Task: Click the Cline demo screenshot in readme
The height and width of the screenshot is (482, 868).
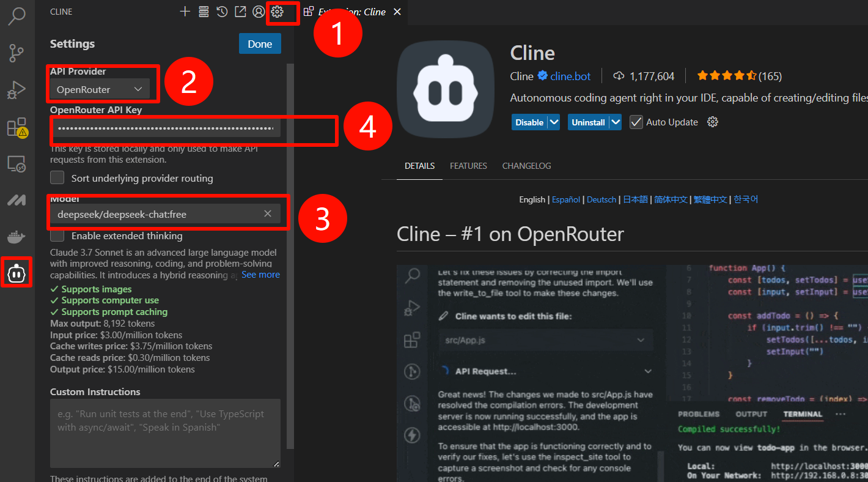Action: coord(632,373)
